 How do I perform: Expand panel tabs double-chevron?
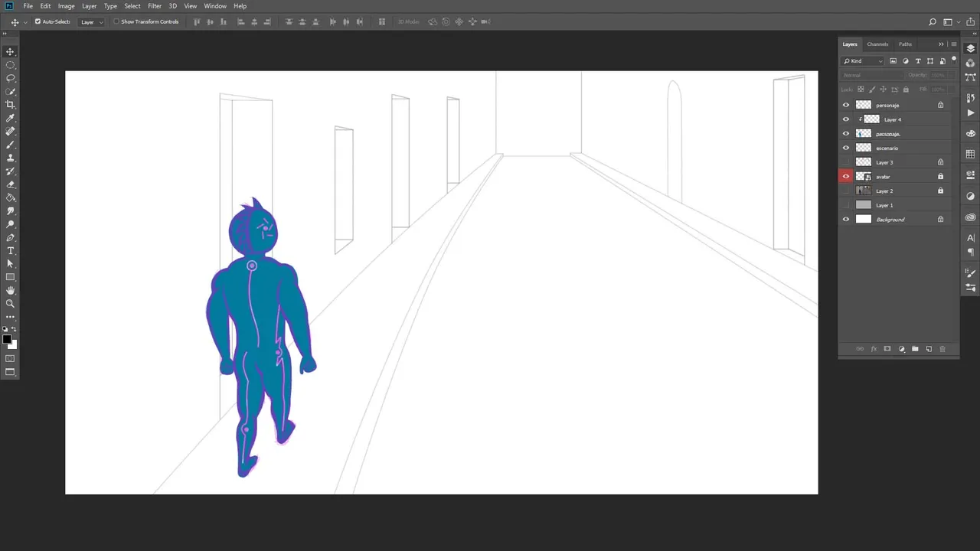pyautogui.click(x=941, y=44)
